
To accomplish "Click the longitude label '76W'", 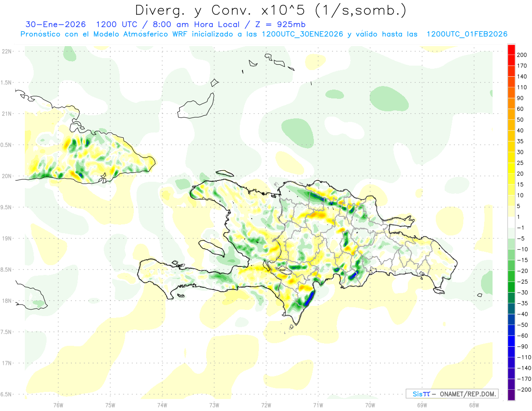I will click(x=58, y=404).
